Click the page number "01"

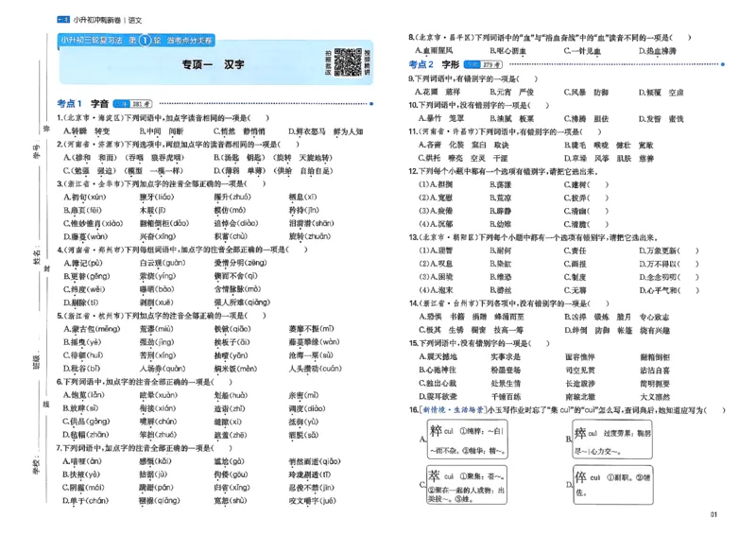pyautogui.click(x=713, y=515)
